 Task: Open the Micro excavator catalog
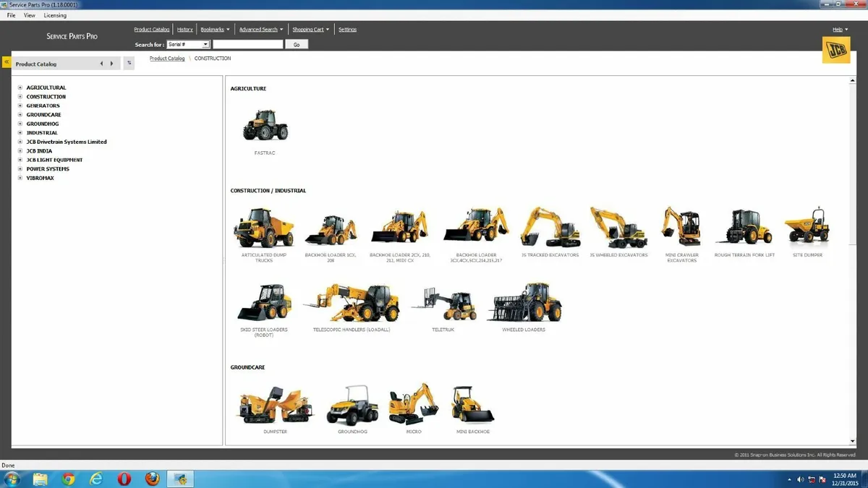point(414,405)
